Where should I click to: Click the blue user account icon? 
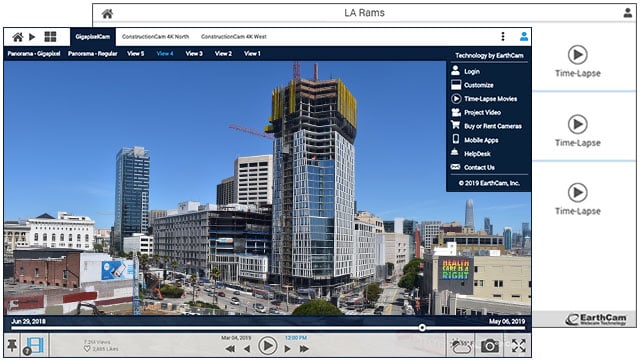[524, 37]
